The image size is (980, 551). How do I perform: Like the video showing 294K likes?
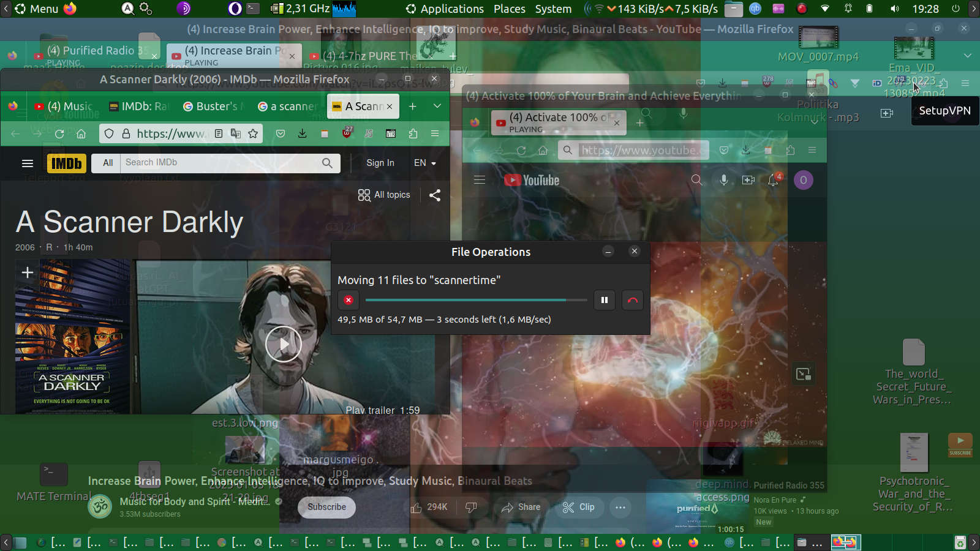[430, 508]
